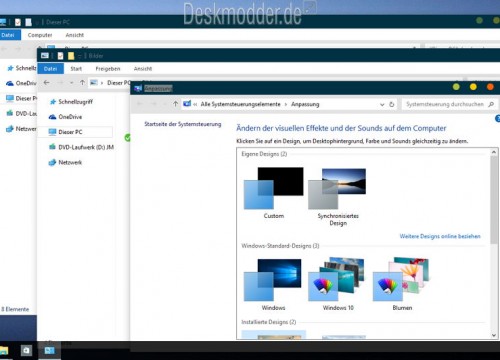Select Netzwerk in Dieser PC window sidebar
The height and width of the screenshot is (360, 500).
click(21, 129)
